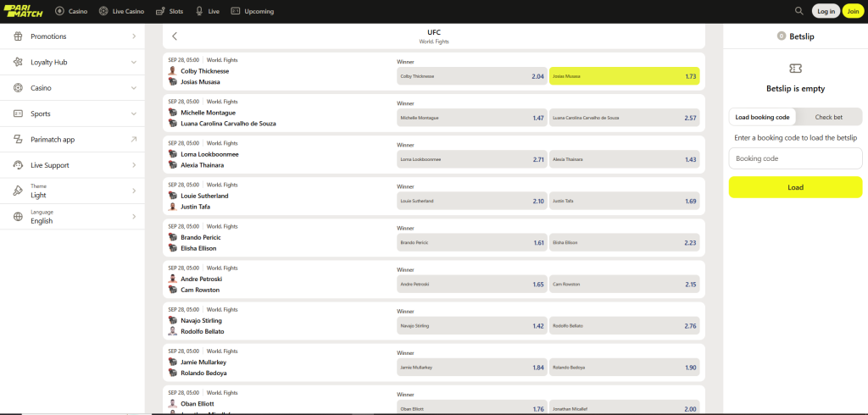
Task: Pick Michelle Montague at 1.47
Action: 470,118
